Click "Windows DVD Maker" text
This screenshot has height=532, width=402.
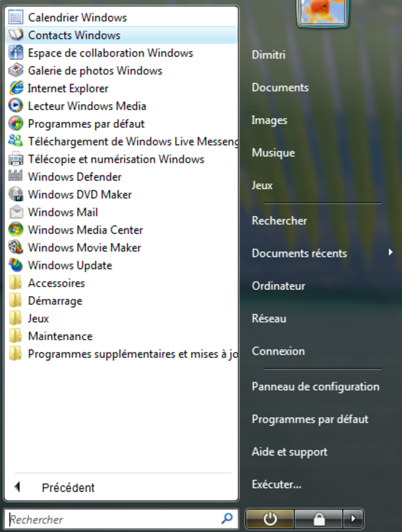pos(80,195)
